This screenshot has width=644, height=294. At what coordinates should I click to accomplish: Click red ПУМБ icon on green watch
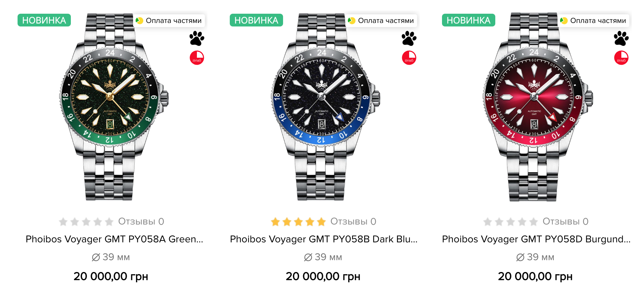pos(197,58)
